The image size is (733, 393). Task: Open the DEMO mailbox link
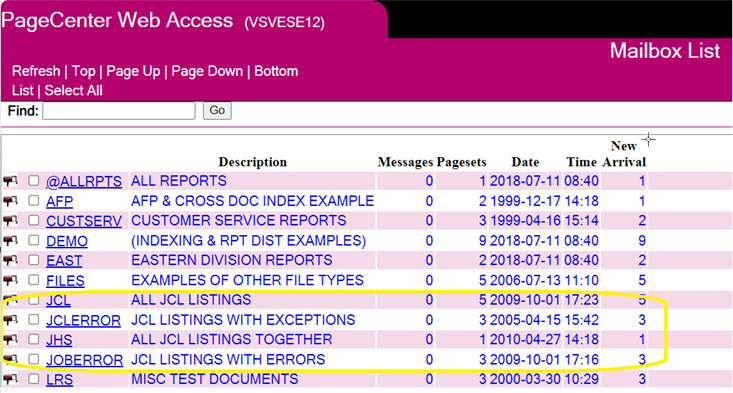[x=67, y=241]
